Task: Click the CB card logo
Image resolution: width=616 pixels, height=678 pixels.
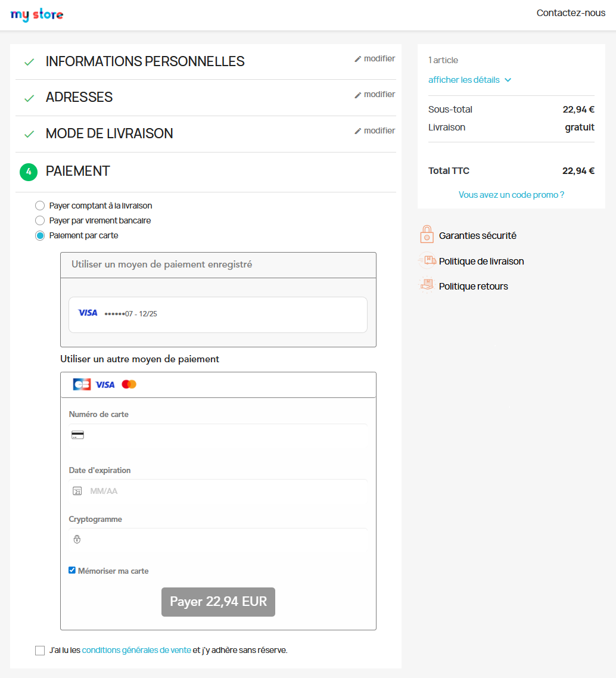Action: pos(82,385)
